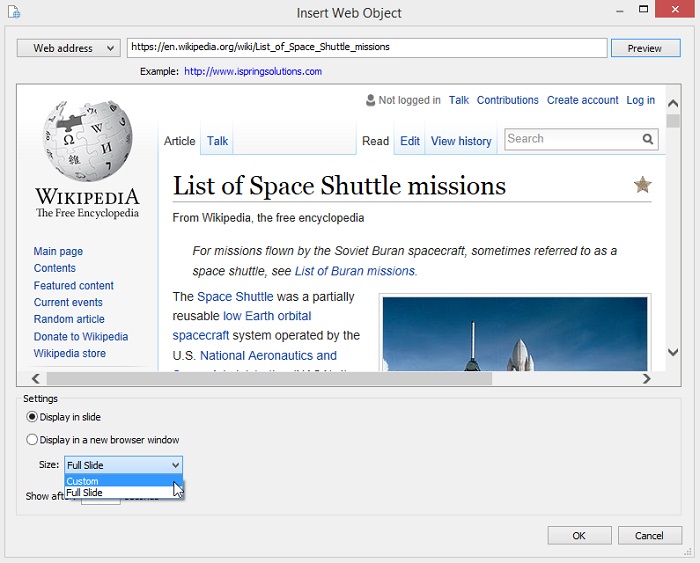Open the article's Talk tab
This screenshot has width=700, height=563.
tap(217, 141)
